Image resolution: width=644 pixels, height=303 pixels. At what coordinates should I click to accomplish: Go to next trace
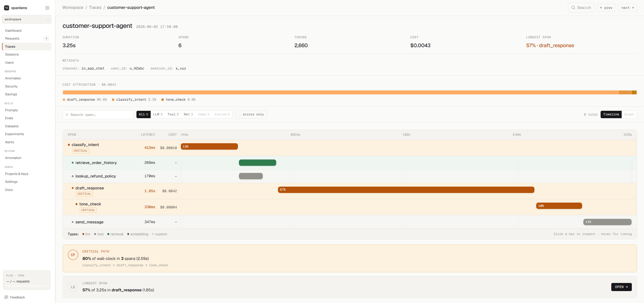coord(628,8)
